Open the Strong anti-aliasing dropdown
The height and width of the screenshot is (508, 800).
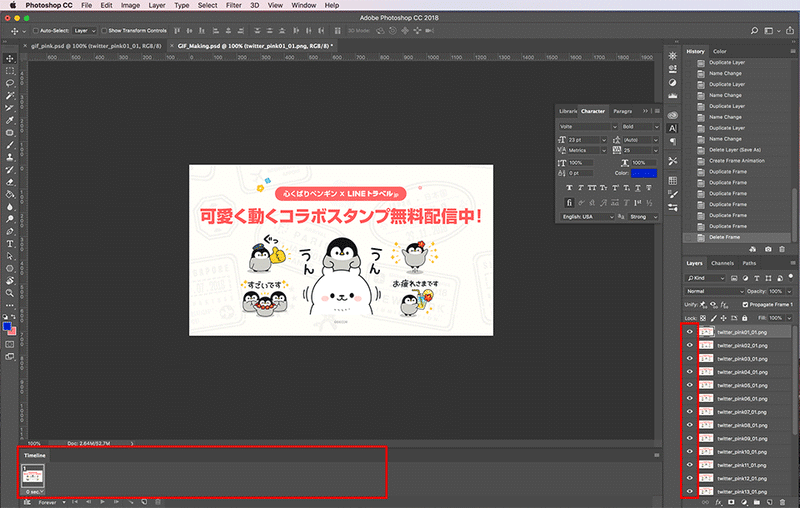tap(643, 217)
